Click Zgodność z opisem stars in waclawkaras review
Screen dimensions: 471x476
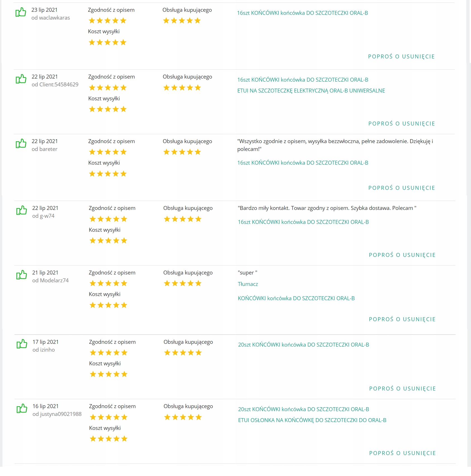[108, 21]
